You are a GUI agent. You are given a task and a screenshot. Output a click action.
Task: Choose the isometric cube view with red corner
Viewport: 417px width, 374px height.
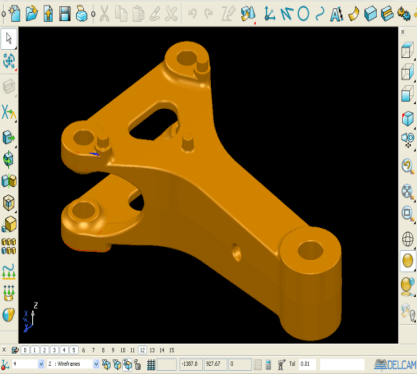coord(407,118)
